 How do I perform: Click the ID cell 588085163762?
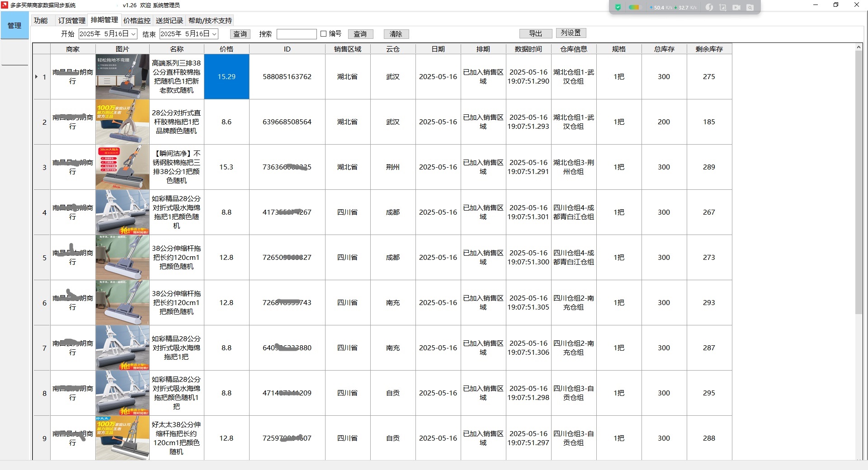[287, 77]
